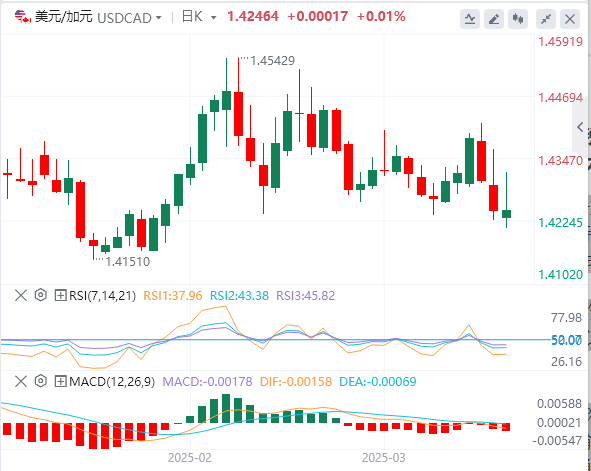Click the MACD(12,26,9) label
Screen dimensions: 591x471
coord(112,382)
